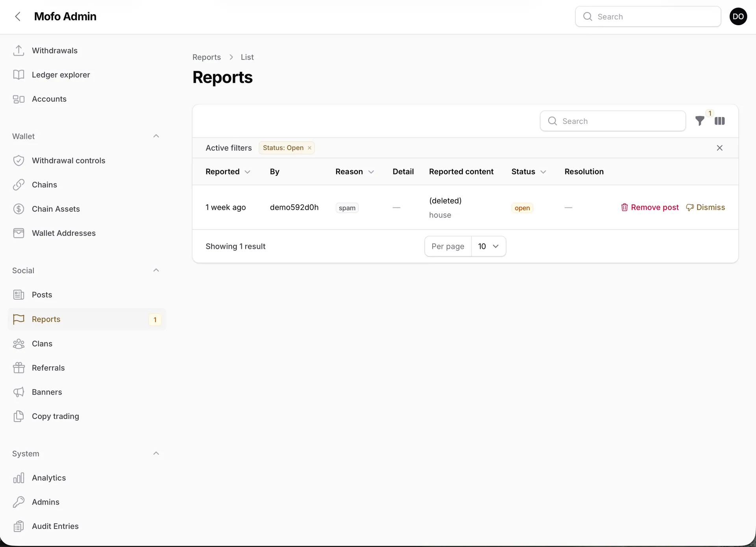Click the Reports count badge 1
Image resolution: width=756 pixels, height=547 pixels.
pos(155,320)
